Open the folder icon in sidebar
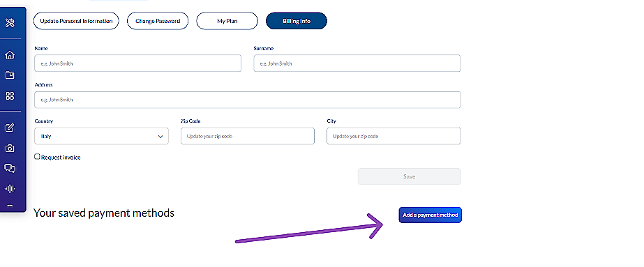Image resolution: width=644 pixels, height=267 pixels. coord(10,75)
